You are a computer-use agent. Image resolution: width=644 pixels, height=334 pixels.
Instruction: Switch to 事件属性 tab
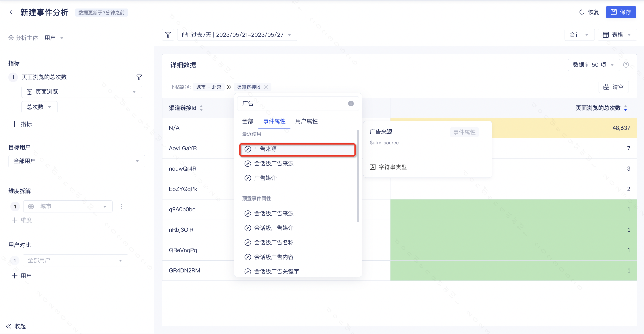pos(274,121)
